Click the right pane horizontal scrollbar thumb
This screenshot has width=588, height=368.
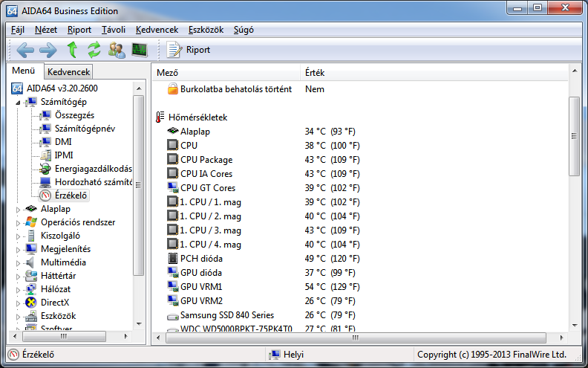click(356, 338)
